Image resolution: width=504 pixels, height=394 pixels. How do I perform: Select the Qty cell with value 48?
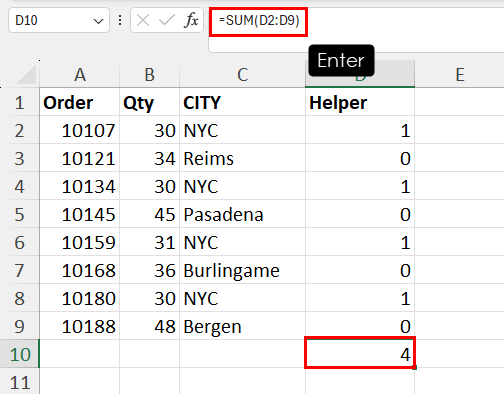pos(149,326)
